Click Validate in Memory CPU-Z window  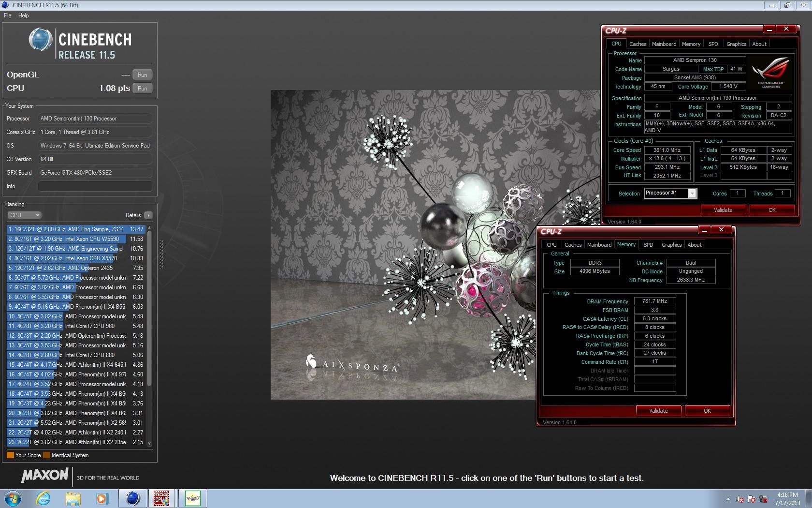click(x=658, y=411)
